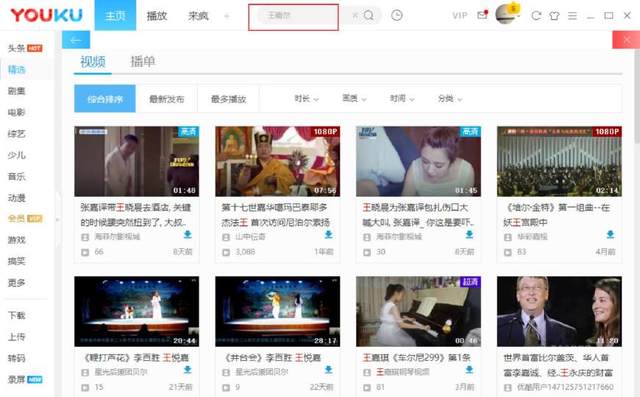Expand 更多 in sidebar
The image size is (640, 397).
tap(17, 283)
